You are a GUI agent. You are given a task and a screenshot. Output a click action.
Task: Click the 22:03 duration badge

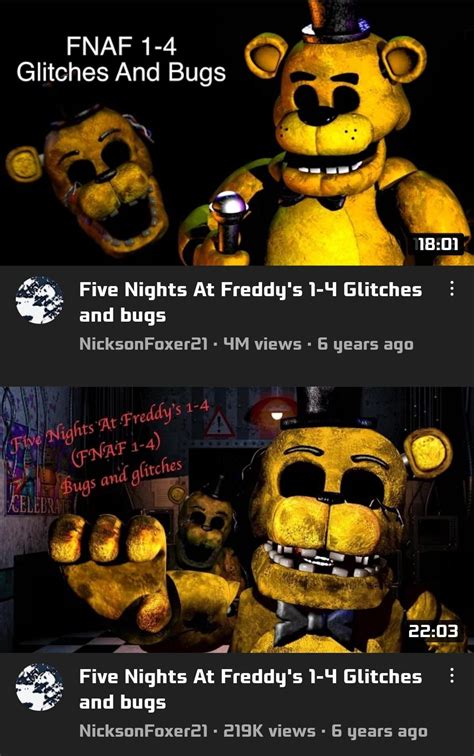433,631
